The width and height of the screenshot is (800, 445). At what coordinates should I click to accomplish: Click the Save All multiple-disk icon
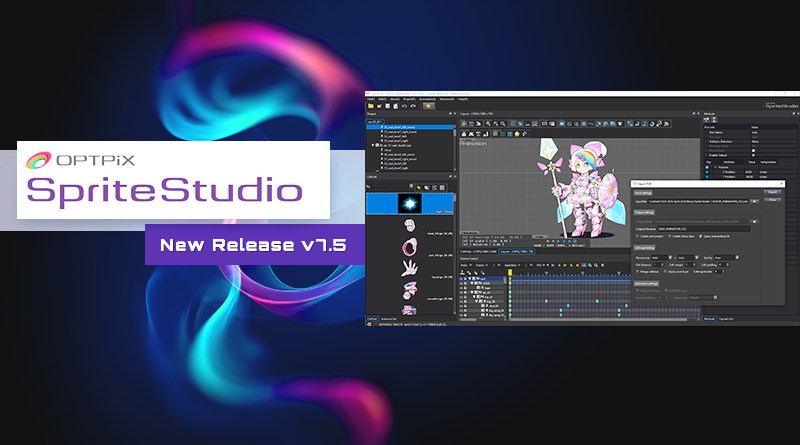pos(395,106)
